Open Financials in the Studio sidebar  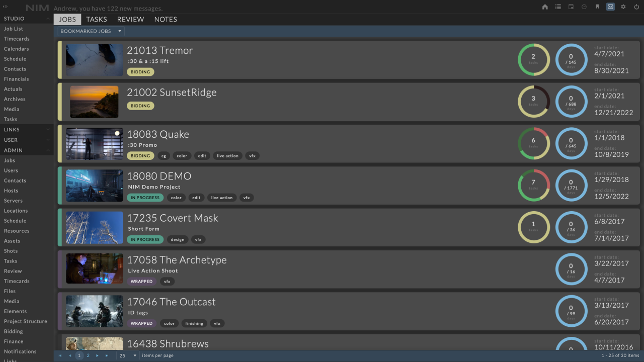pos(17,79)
